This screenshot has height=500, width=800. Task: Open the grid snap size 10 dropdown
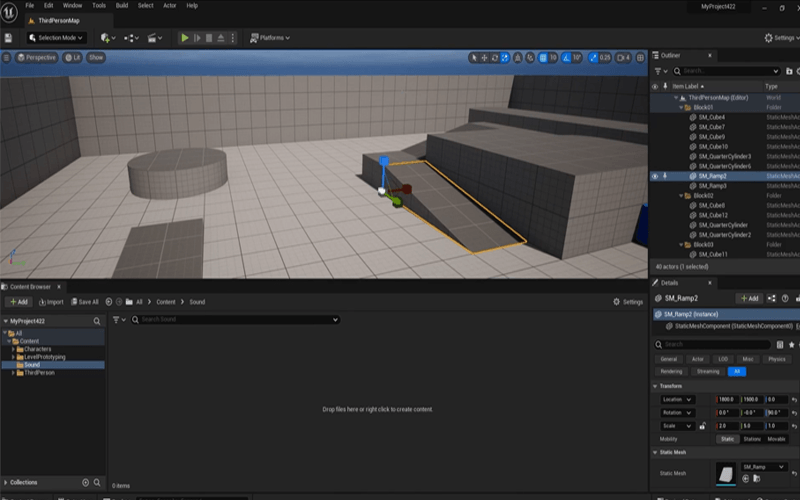[553, 58]
